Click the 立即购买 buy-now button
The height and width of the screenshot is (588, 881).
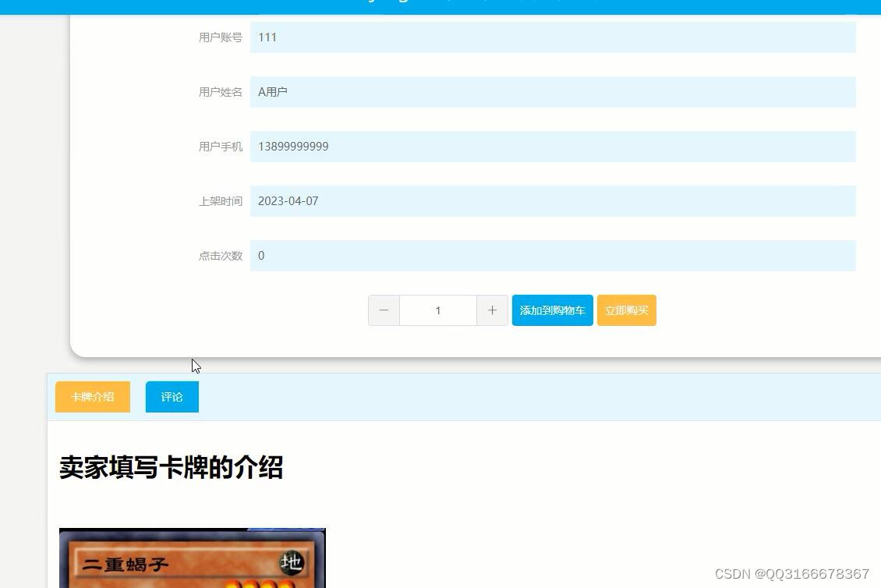pyautogui.click(x=626, y=310)
